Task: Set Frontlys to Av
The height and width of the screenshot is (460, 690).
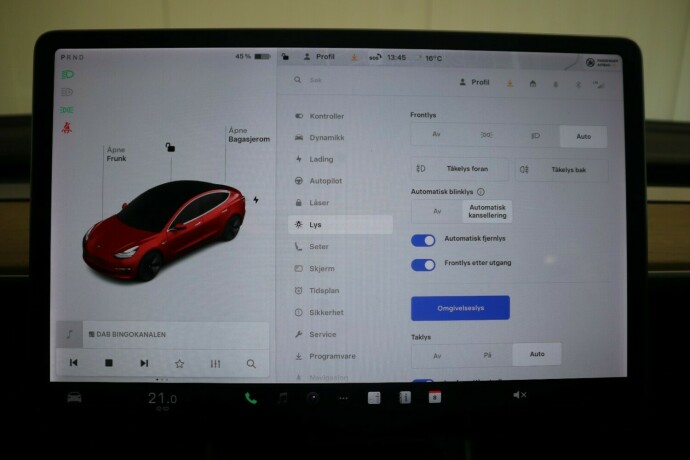Action: coord(436,134)
